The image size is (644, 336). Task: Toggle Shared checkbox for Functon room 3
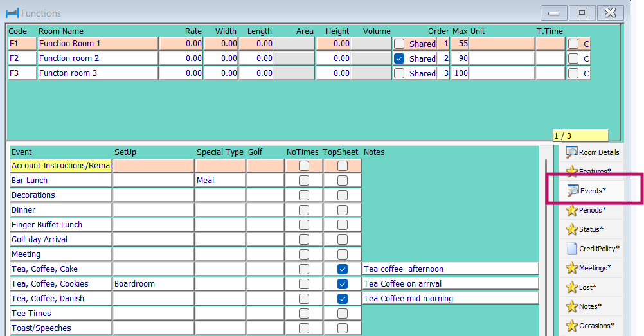[x=398, y=73]
